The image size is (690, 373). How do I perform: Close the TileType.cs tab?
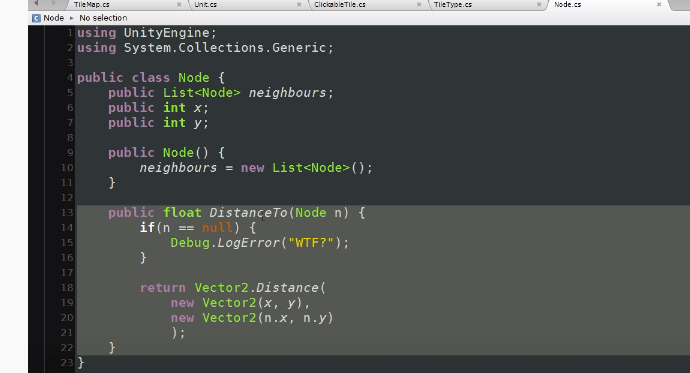click(x=539, y=4)
